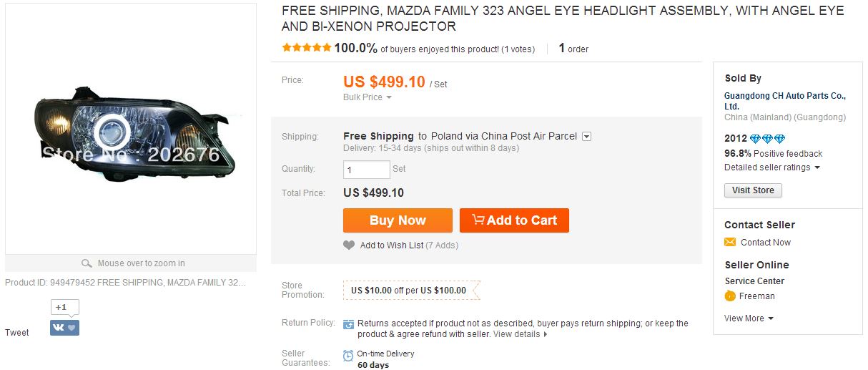Click the Contact Now envelope icon
The image size is (868, 370).
730,243
